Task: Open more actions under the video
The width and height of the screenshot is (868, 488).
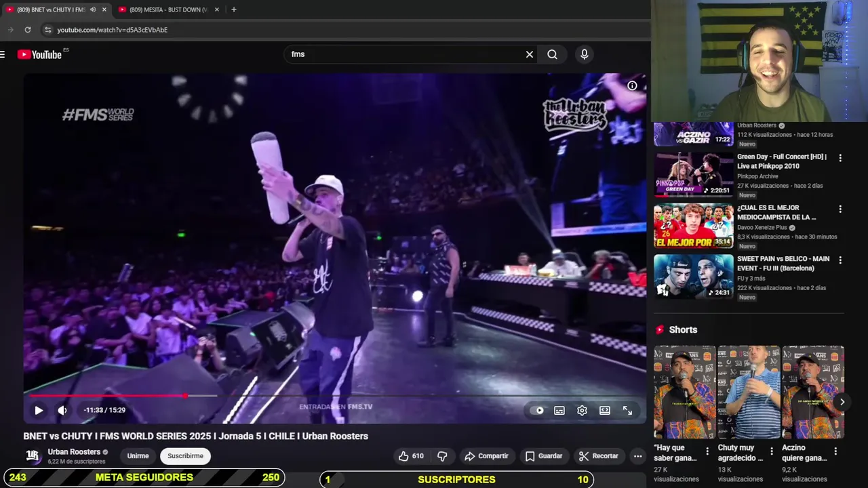Action: [637, 456]
